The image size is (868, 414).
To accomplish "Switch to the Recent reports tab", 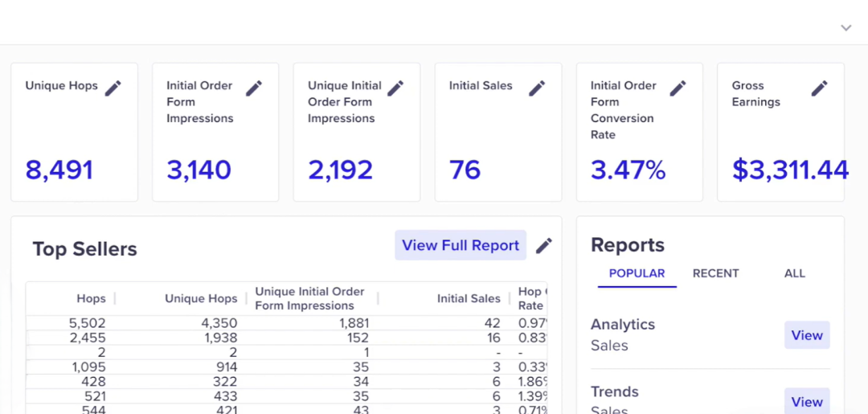I will pyautogui.click(x=715, y=273).
